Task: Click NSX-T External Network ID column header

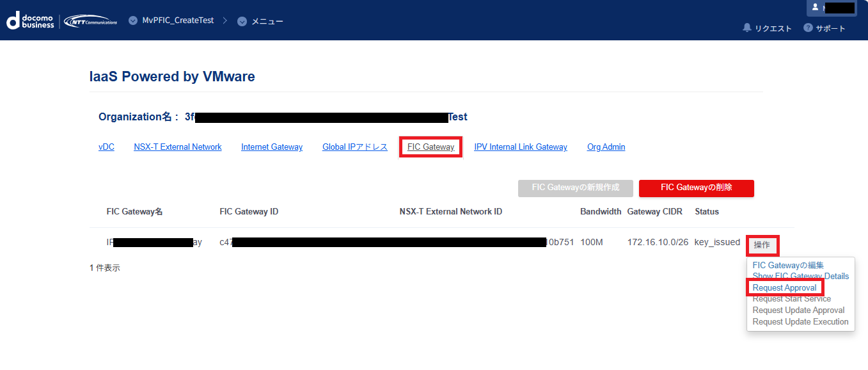Action: (x=451, y=212)
